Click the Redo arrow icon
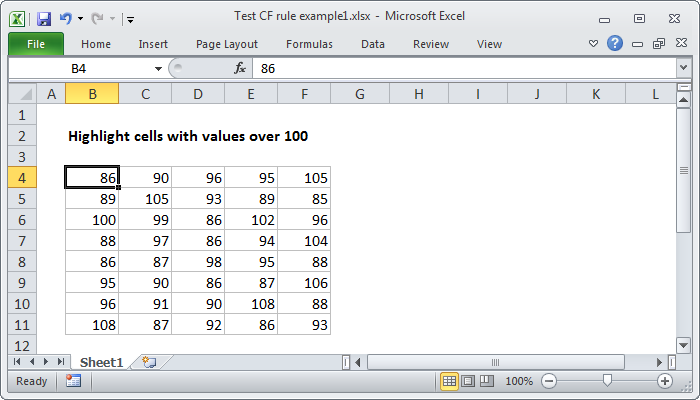700x400 pixels. click(96, 18)
